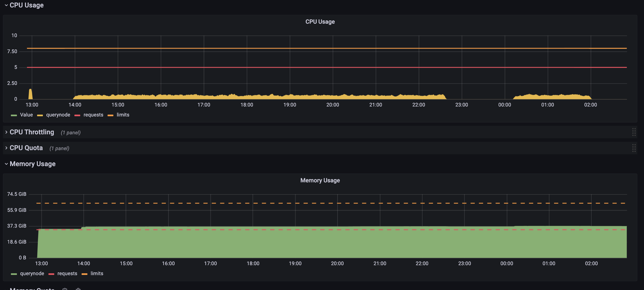Image resolution: width=644 pixels, height=290 pixels.
Task: Click the drag handle on CPU Quota row
Action: [x=634, y=148]
